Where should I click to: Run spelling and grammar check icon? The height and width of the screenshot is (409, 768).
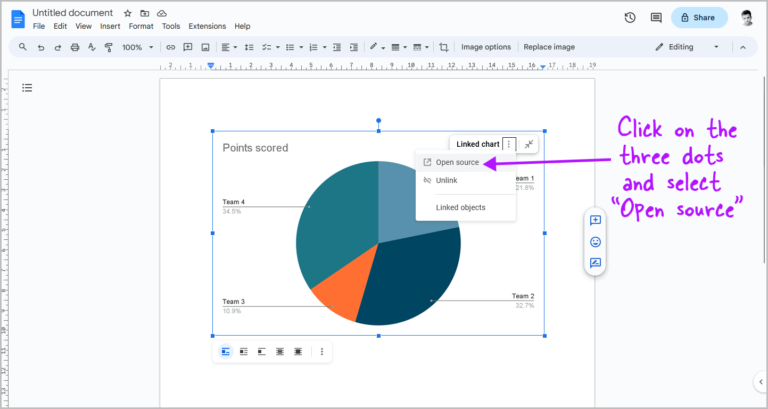pos(92,47)
